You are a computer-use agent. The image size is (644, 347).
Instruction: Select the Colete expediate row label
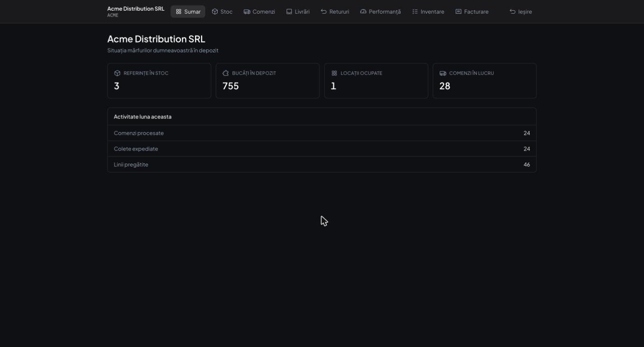click(x=136, y=149)
